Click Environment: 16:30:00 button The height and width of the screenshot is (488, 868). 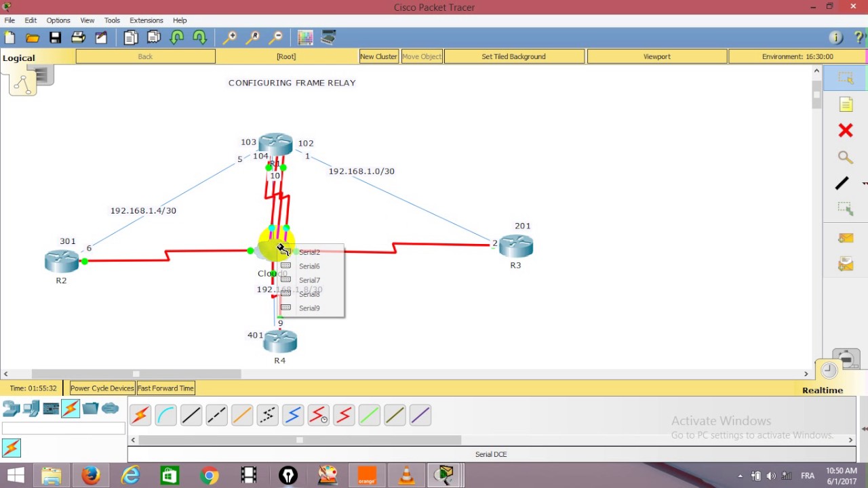click(x=797, y=56)
